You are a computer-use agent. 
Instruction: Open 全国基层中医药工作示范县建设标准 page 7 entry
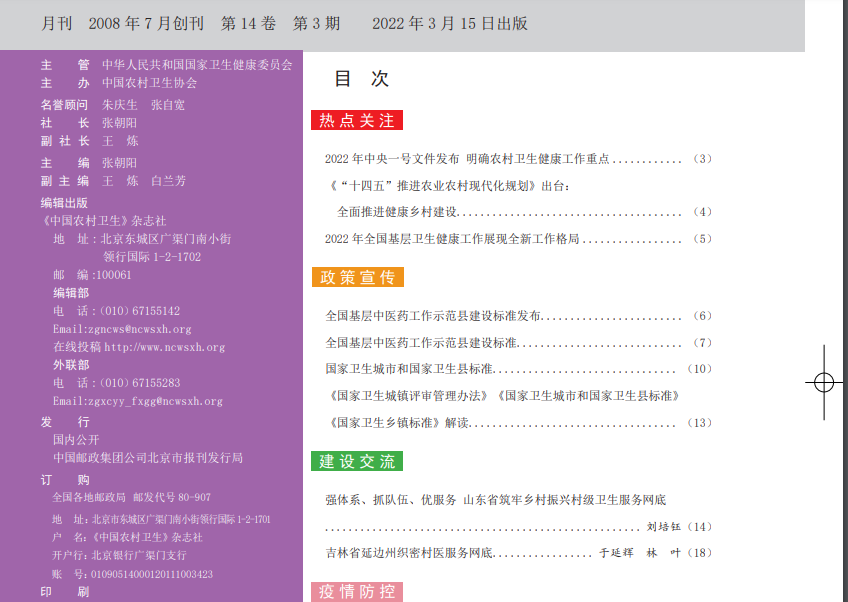click(518, 342)
